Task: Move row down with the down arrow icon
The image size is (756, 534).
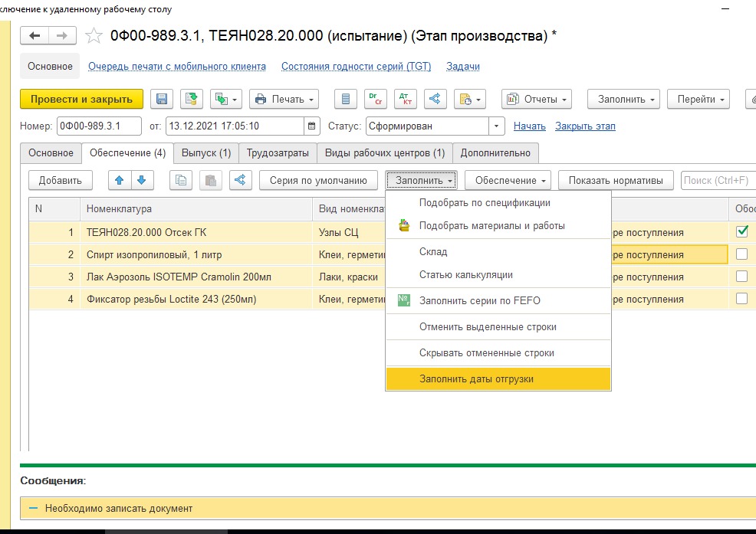Action: click(x=141, y=181)
